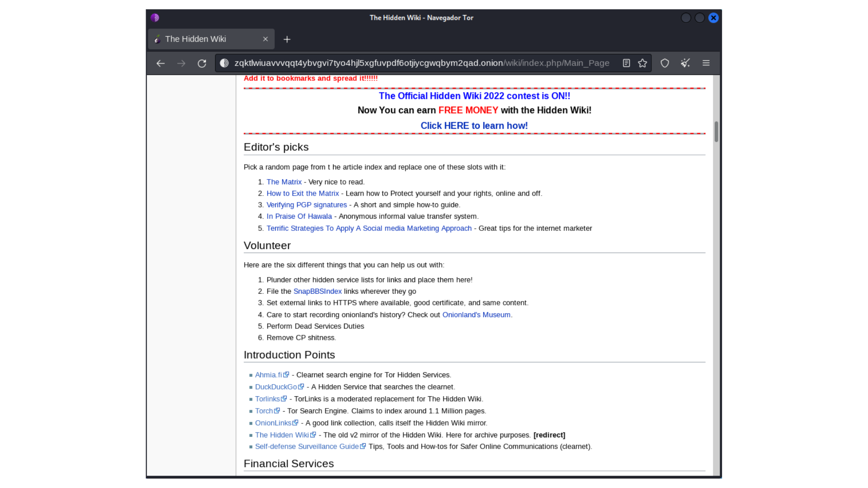Toggle reader view icon in address bar
The height and width of the screenshot is (488, 868).
(626, 63)
